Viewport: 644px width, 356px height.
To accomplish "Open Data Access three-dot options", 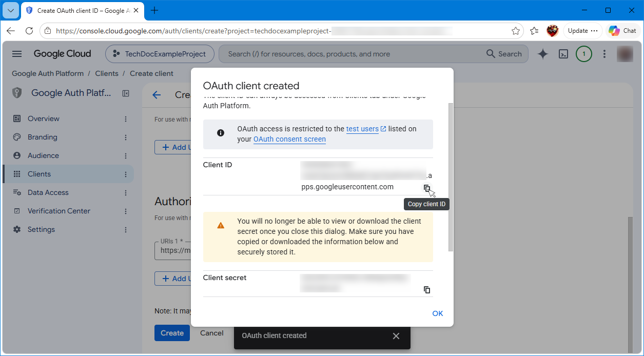I will [x=126, y=193].
